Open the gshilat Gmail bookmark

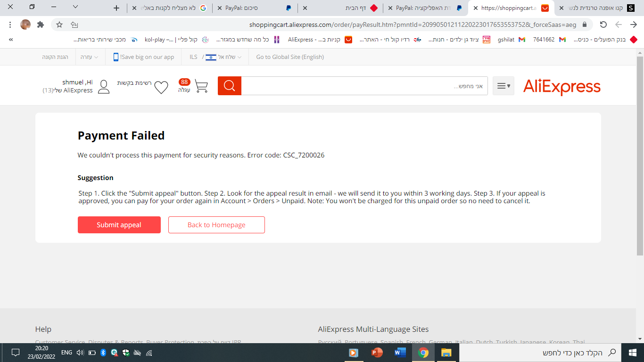pos(512,40)
